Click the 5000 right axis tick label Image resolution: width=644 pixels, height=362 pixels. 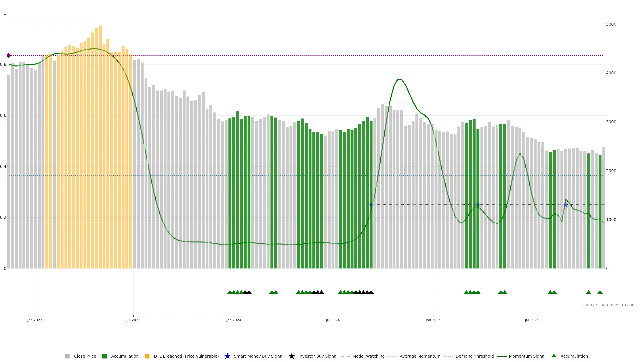pos(611,24)
